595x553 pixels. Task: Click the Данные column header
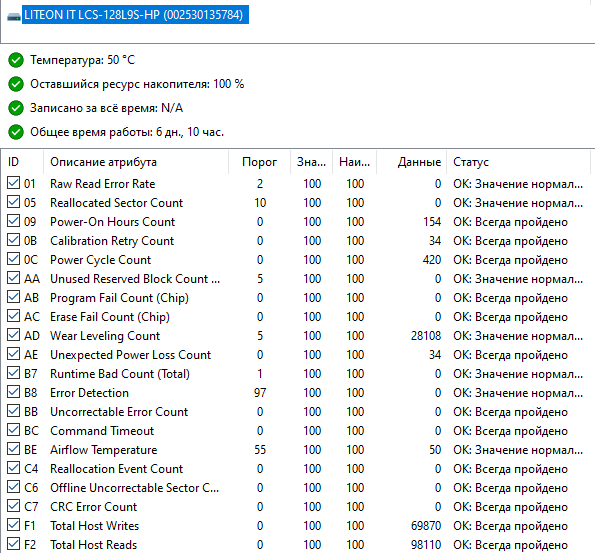coord(412,162)
